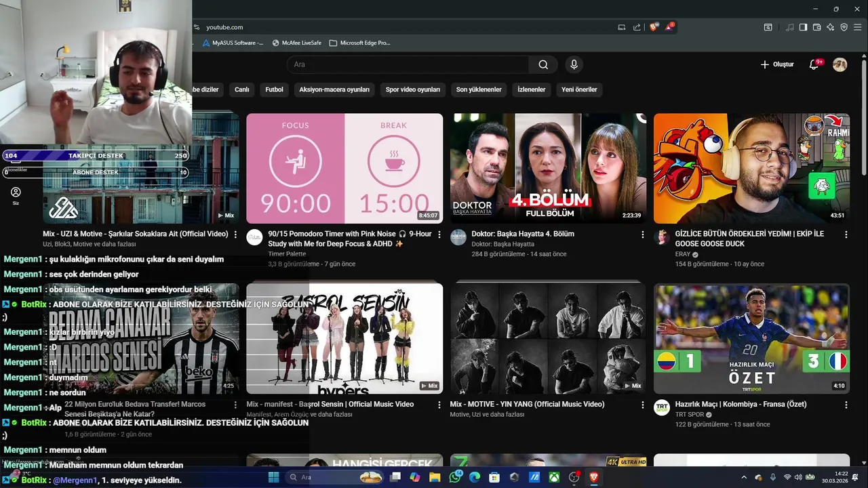Viewport: 868px width, 488px height.
Task: Open the Başrol Sensin mix thumbnail
Action: tap(344, 338)
